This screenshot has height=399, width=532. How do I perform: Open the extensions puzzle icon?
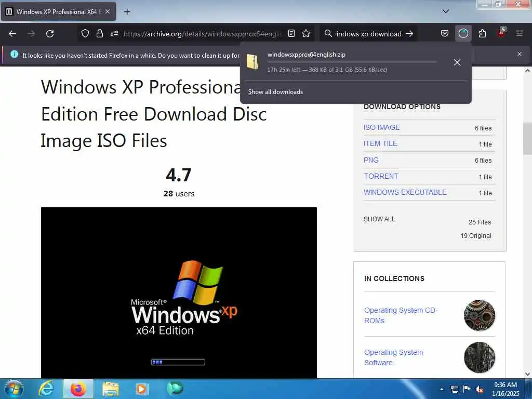(x=482, y=33)
